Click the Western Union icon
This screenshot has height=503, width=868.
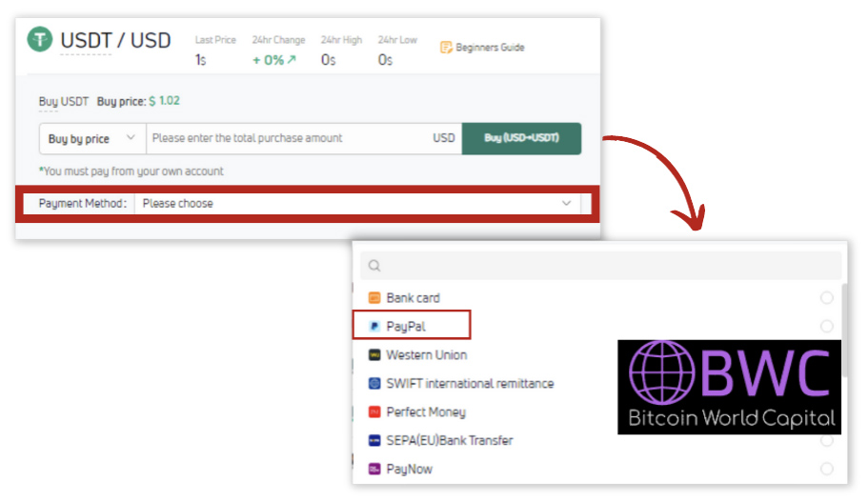[374, 354]
